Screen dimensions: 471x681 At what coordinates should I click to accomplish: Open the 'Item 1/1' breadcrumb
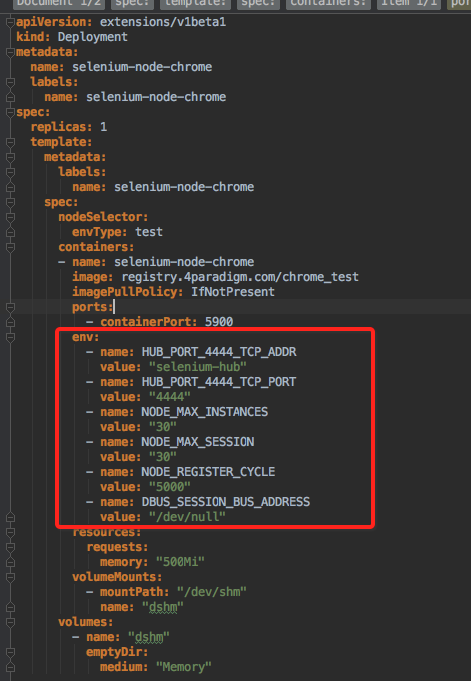[409, 3]
